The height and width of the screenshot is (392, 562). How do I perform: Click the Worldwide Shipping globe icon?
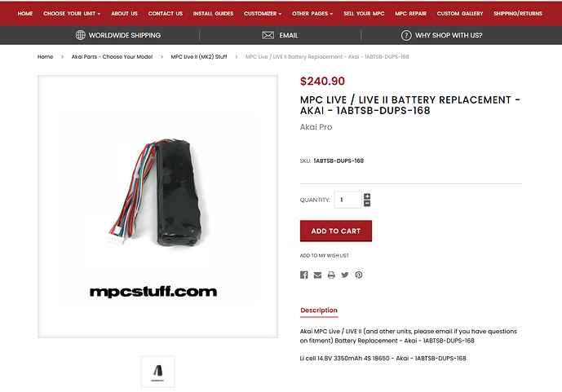80,35
